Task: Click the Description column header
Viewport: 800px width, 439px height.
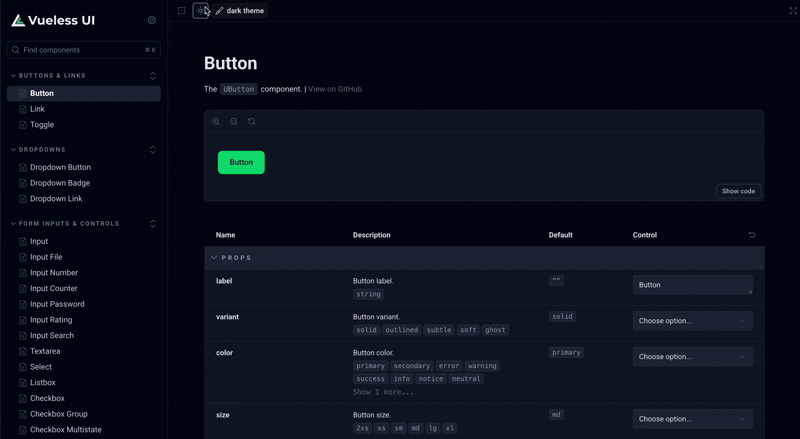Action: pyautogui.click(x=371, y=235)
